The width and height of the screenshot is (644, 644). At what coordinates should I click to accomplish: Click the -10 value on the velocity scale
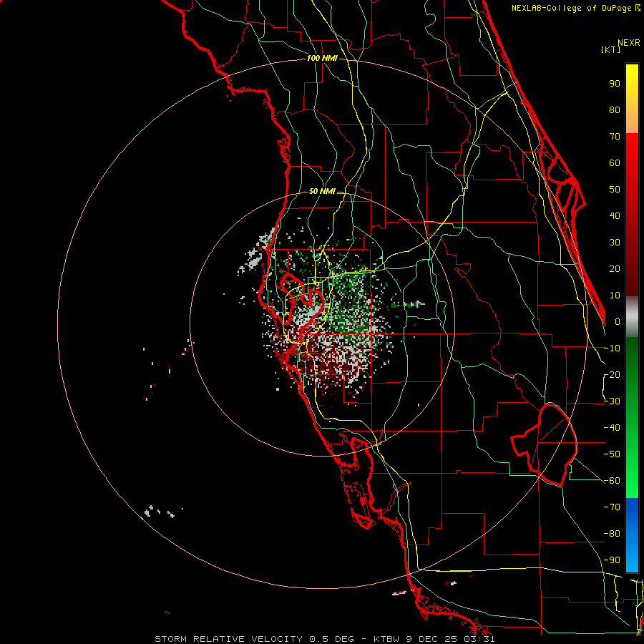click(x=612, y=348)
